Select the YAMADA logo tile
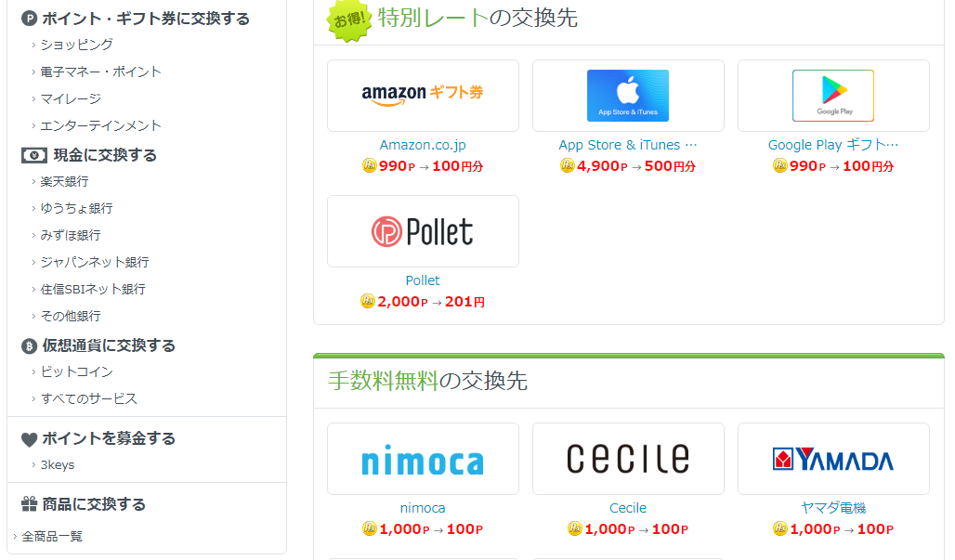 click(833, 459)
